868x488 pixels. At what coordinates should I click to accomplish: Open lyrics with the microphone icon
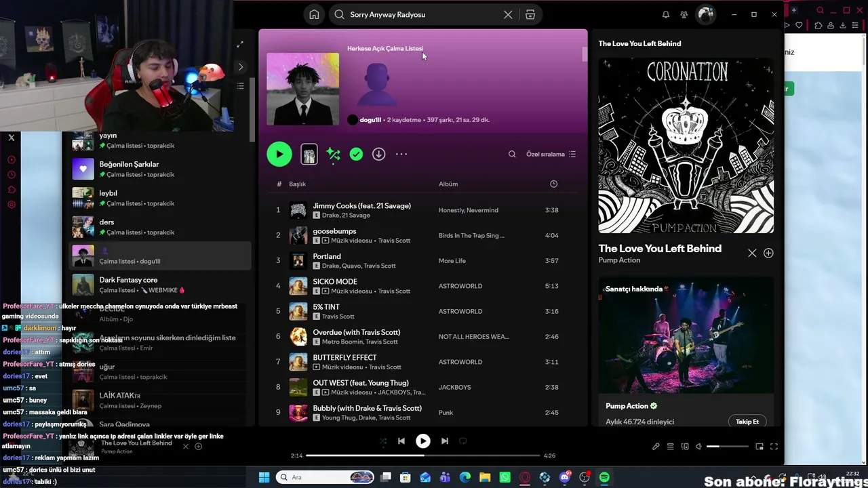[x=656, y=447]
